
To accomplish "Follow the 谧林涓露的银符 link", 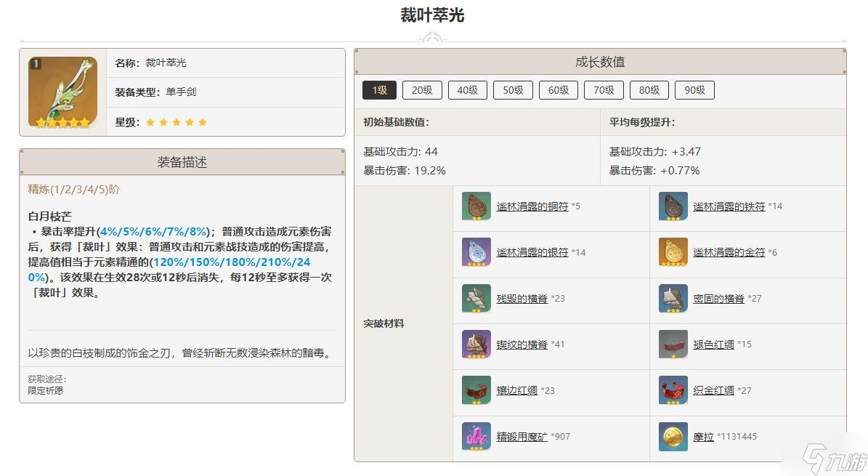I will tap(532, 253).
